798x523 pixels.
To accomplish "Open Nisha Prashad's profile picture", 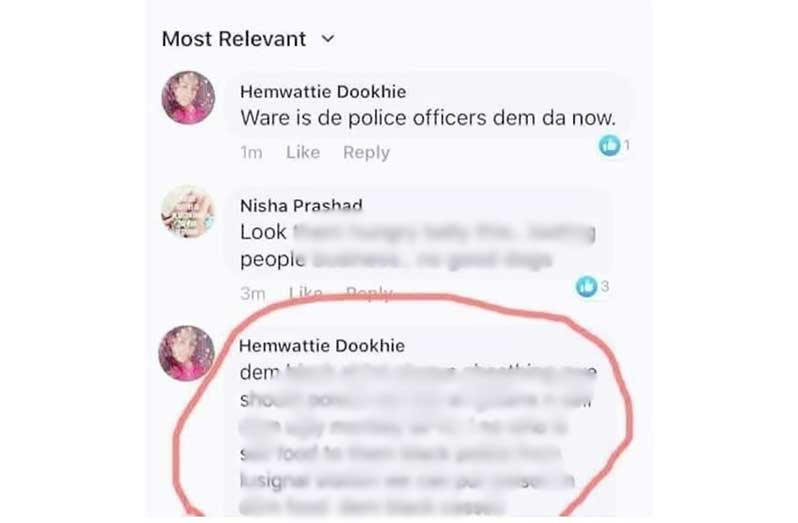I will click(x=188, y=212).
